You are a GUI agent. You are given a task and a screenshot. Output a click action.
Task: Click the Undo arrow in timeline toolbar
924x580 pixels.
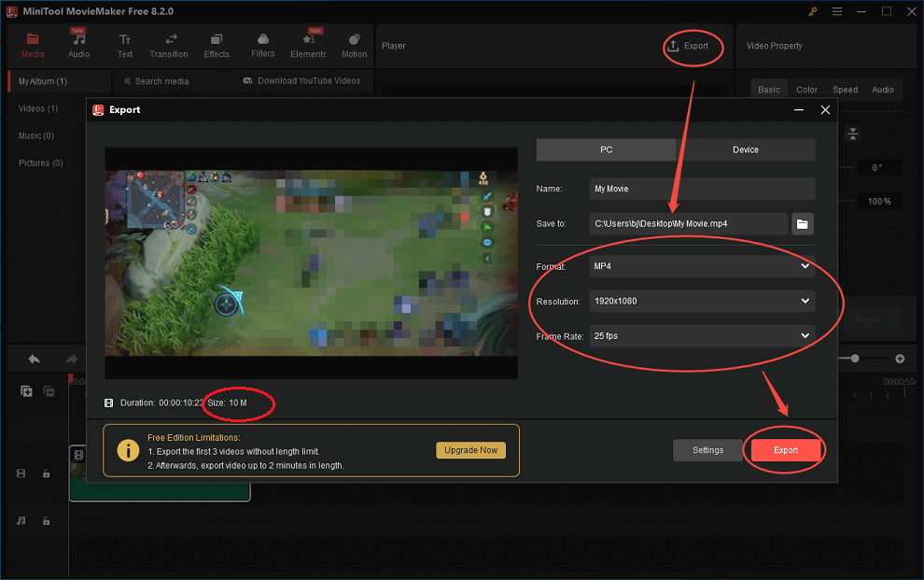click(x=35, y=359)
